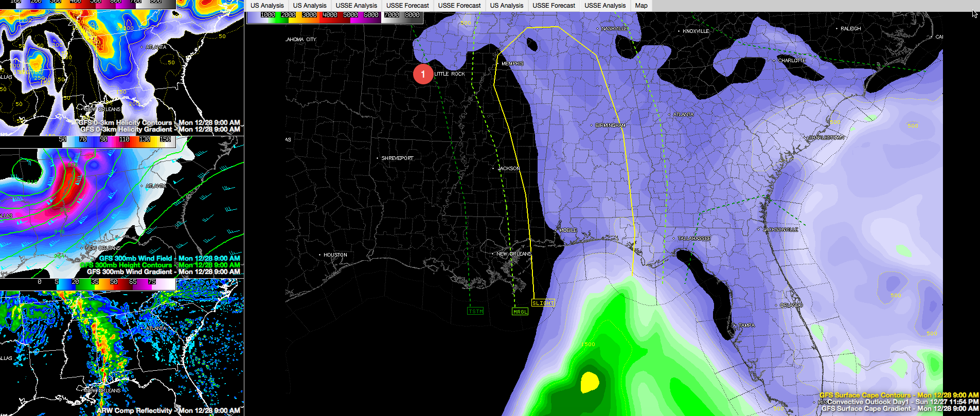Image resolution: width=980 pixels, height=416 pixels.
Task: Click the Tallahassee city marker on map
Action: tap(674, 239)
